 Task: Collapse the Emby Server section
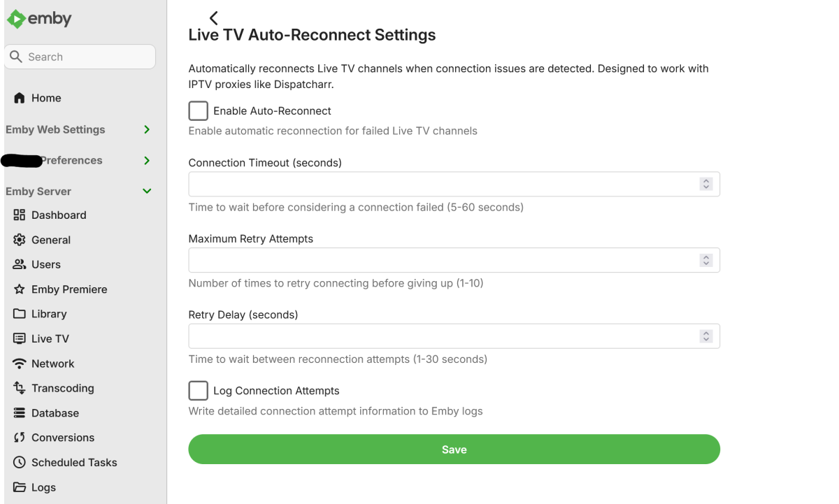click(x=147, y=192)
